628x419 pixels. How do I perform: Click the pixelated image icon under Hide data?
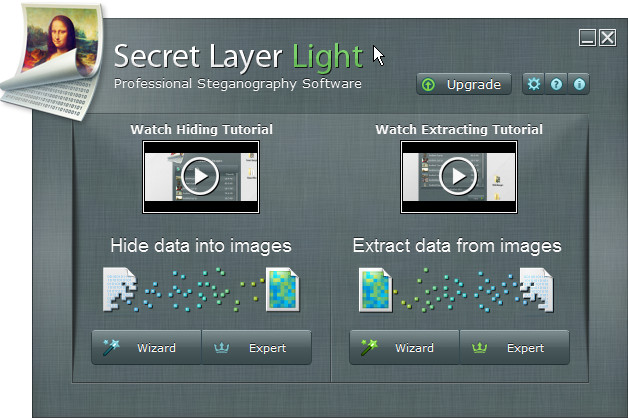[282, 289]
